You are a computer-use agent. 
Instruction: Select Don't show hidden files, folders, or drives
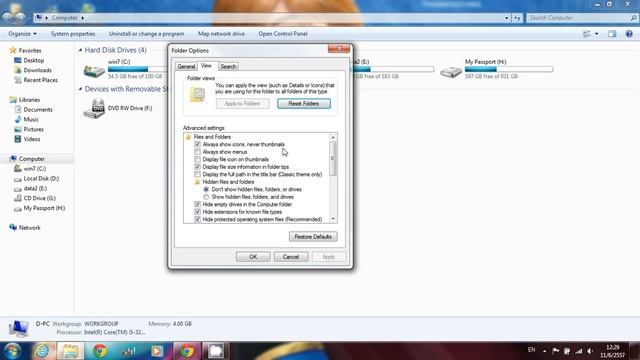(x=206, y=189)
